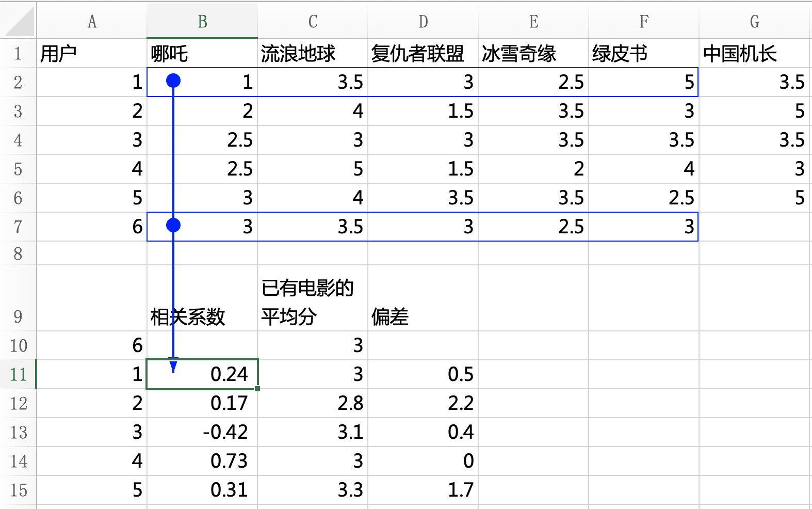The width and height of the screenshot is (812, 509).
Task: Click the cell showing 0.73
Action: point(202,461)
